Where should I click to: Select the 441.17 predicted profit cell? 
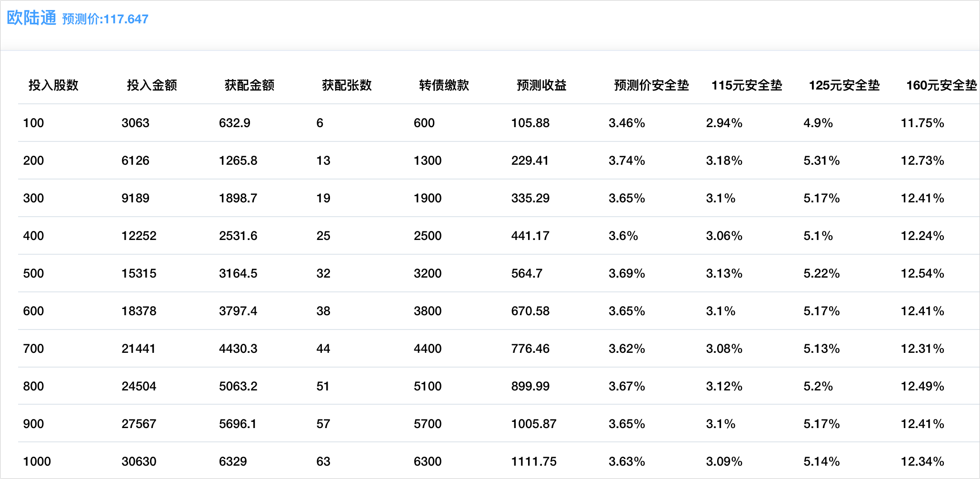point(530,236)
